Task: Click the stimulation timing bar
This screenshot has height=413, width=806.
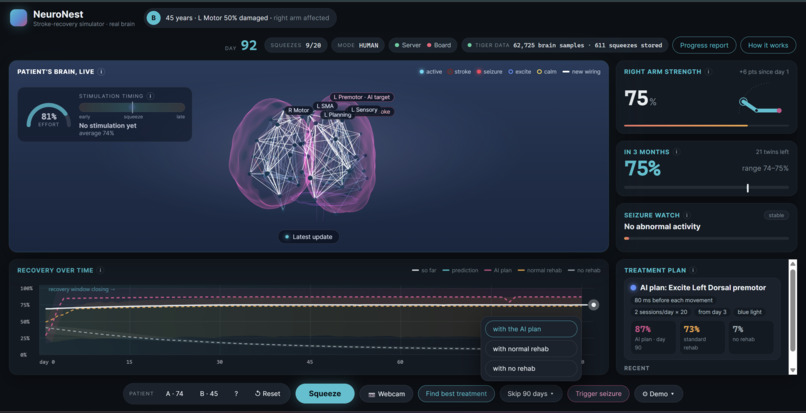Action: click(132, 107)
